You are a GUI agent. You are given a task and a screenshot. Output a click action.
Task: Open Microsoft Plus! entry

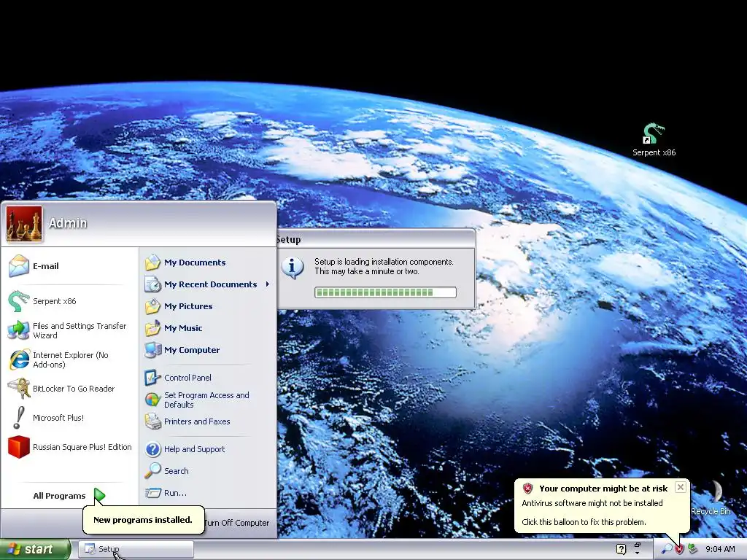point(69,418)
